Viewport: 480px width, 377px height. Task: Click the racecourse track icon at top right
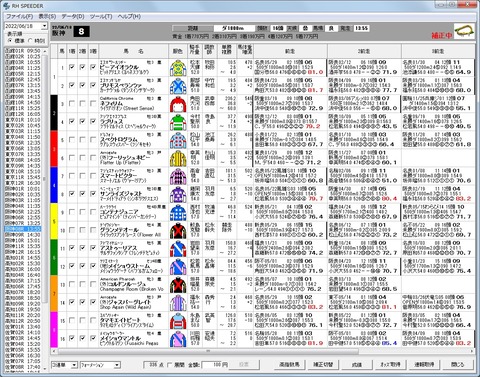(464, 31)
